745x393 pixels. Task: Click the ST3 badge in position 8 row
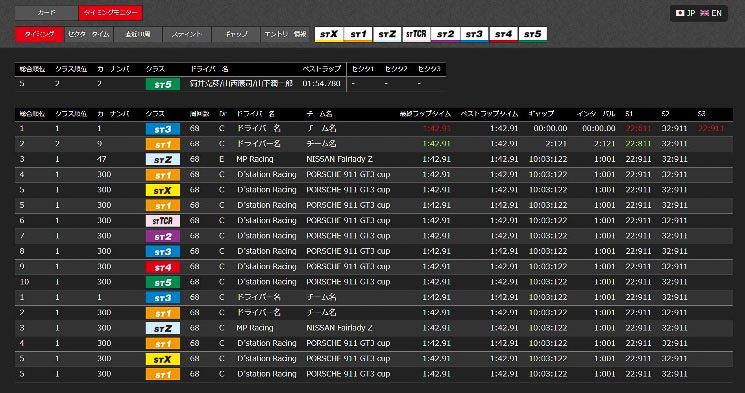[163, 251]
